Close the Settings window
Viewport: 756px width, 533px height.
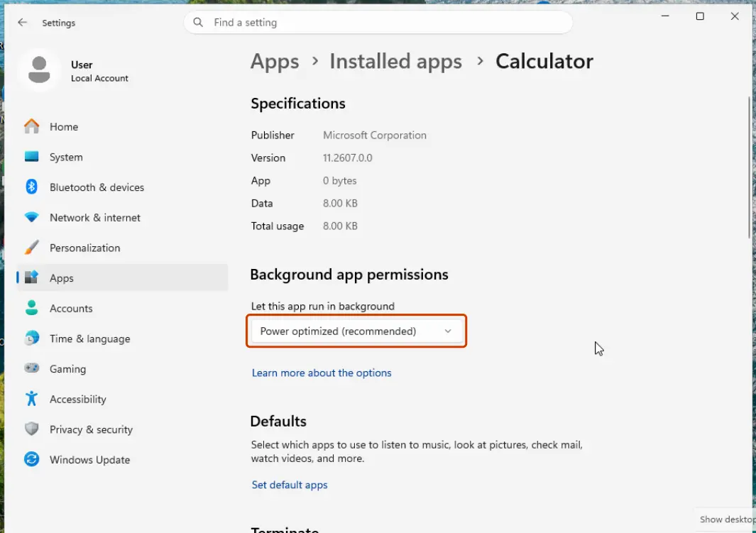735,16
